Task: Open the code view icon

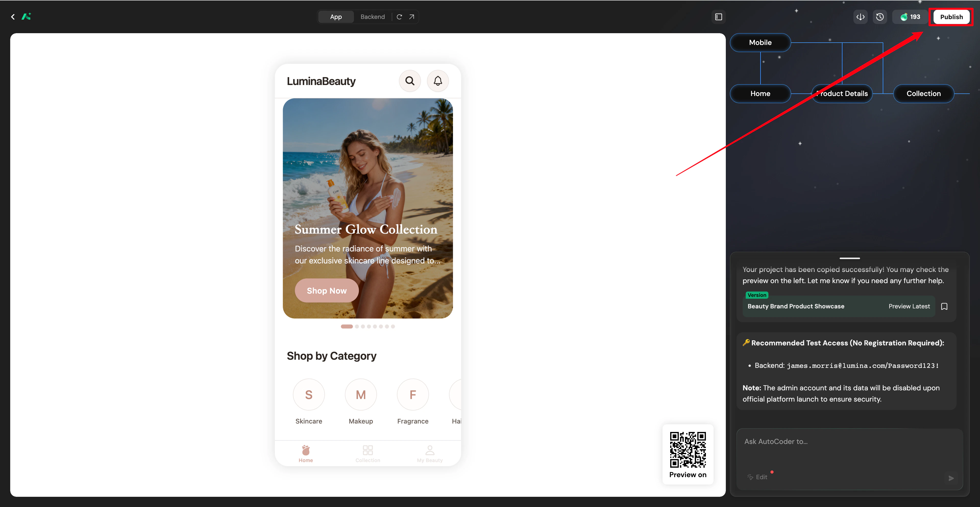Action: (x=860, y=17)
